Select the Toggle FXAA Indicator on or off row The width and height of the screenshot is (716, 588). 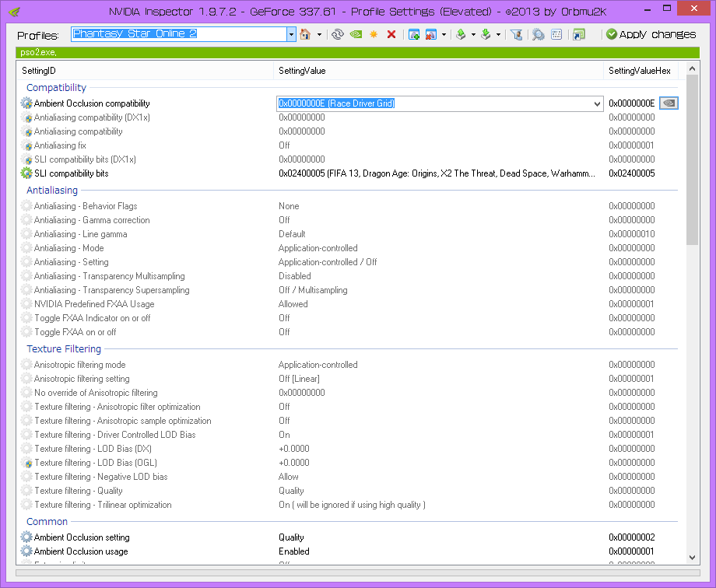[348, 318]
